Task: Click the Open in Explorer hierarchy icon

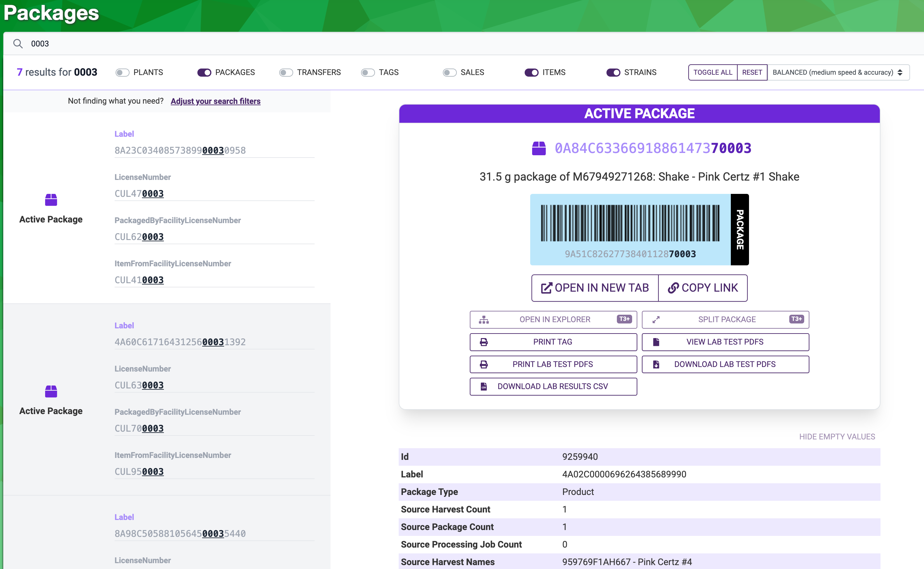Action: (x=484, y=320)
